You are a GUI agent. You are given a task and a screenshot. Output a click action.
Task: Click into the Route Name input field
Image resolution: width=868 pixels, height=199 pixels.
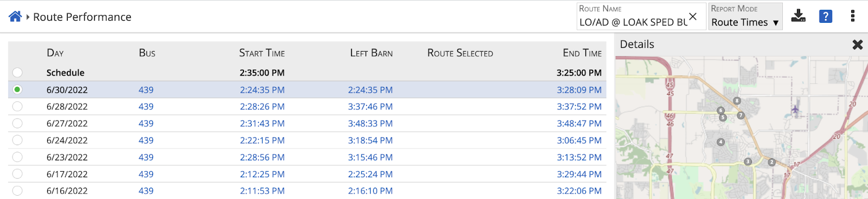[x=633, y=22]
